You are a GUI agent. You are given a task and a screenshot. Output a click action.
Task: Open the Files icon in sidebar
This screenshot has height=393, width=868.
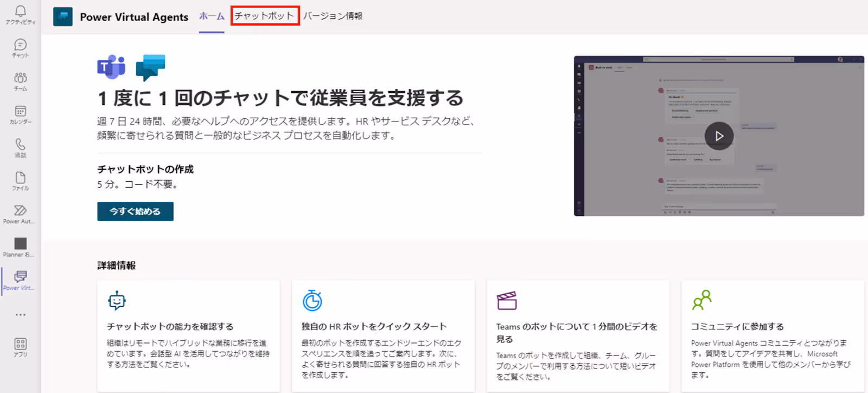(x=21, y=181)
